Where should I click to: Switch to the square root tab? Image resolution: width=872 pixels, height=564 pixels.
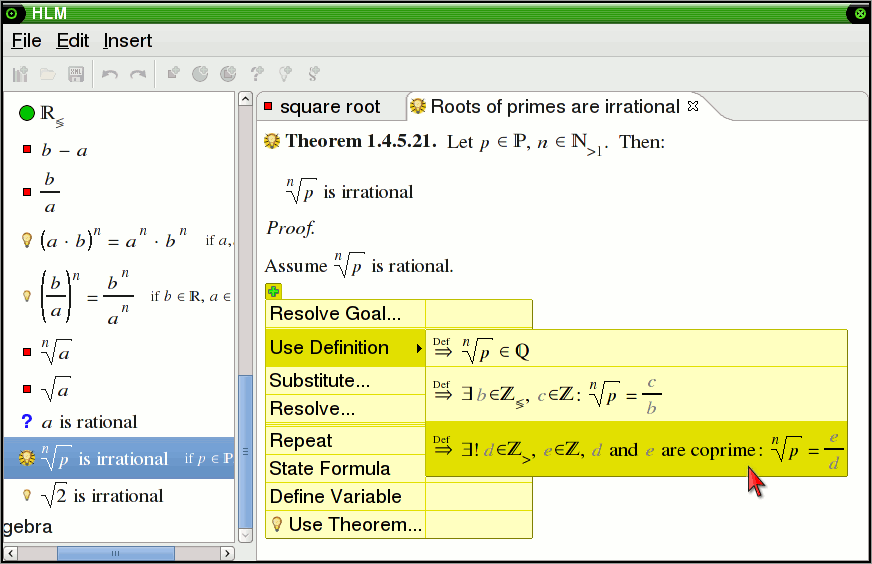[329, 107]
